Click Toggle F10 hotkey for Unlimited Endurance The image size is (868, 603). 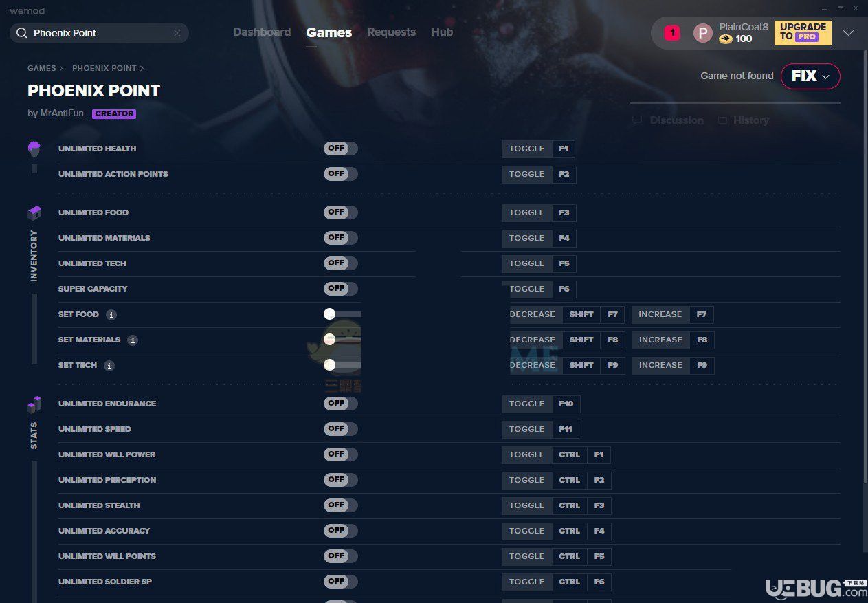(542, 404)
